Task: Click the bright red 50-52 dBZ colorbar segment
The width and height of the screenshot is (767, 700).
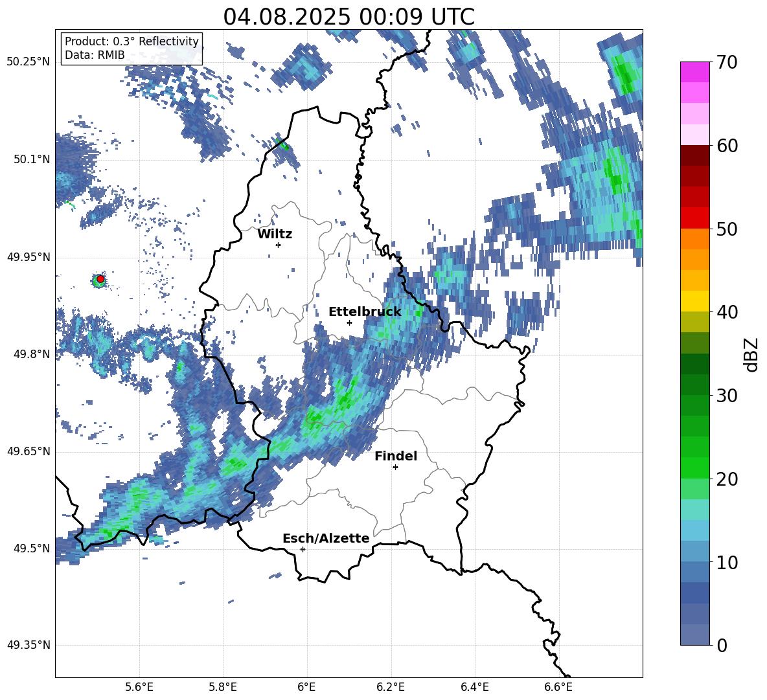Action: coord(695,218)
